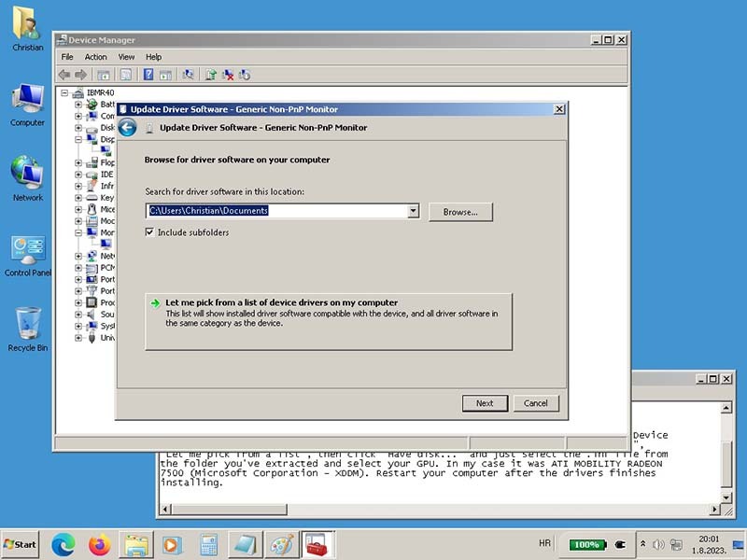Click the Next button
Image resolution: width=747 pixels, height=560 pixels.
(485, 403)
